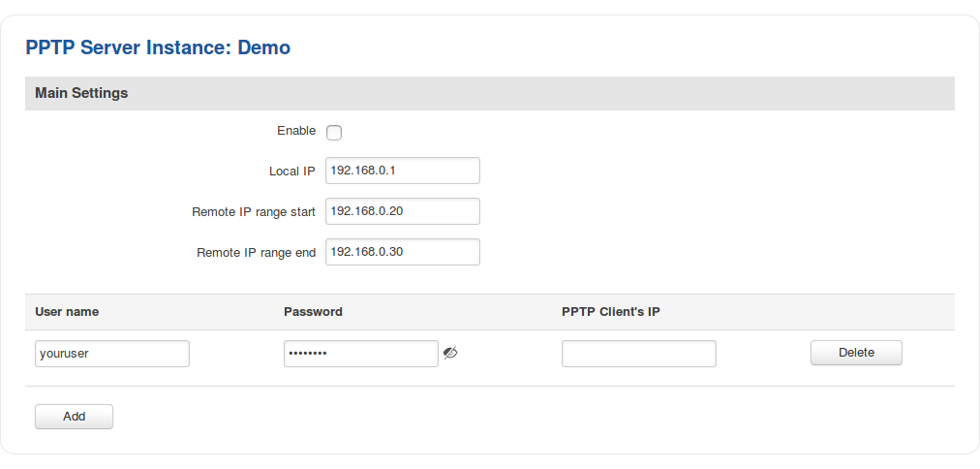Click the blank header cell above Delete
The height and width of the screenshot is (469, 980).
coord(856,312)
